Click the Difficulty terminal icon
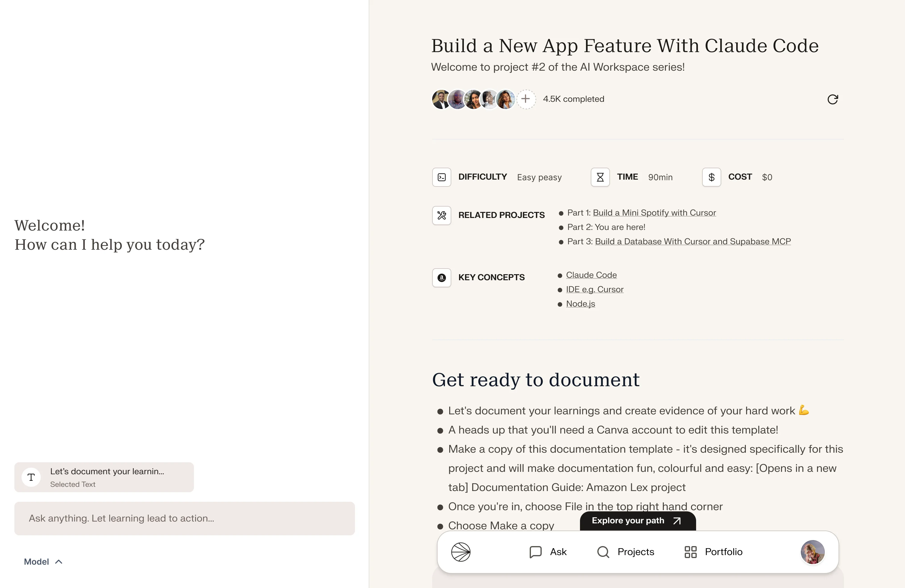The image size is (905, 588). 441,177
